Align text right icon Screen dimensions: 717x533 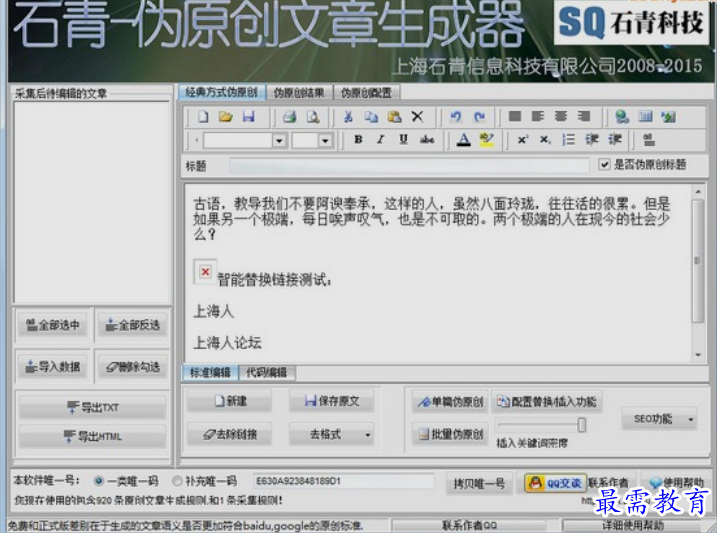coord(583,117)
